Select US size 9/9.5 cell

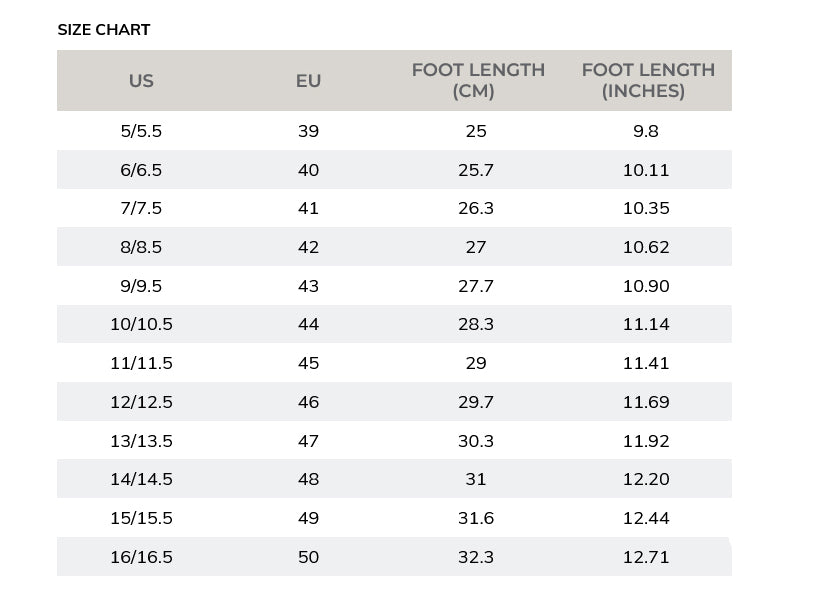point(141,286)
